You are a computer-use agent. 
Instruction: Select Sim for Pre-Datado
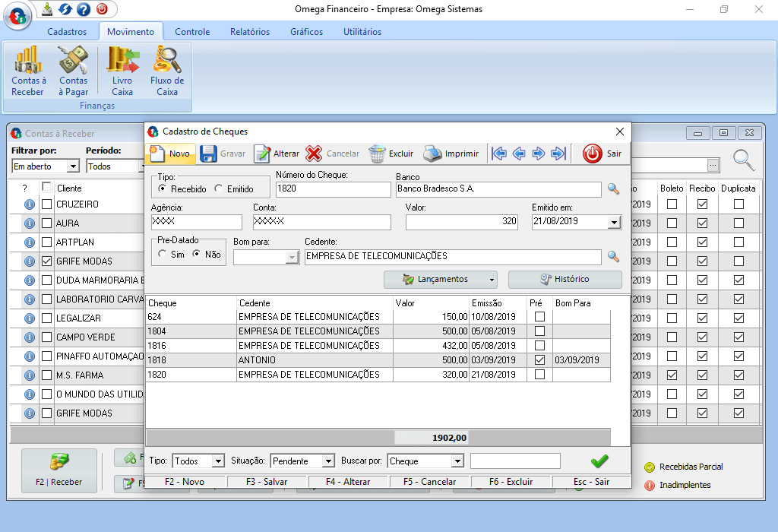[163, 255]
